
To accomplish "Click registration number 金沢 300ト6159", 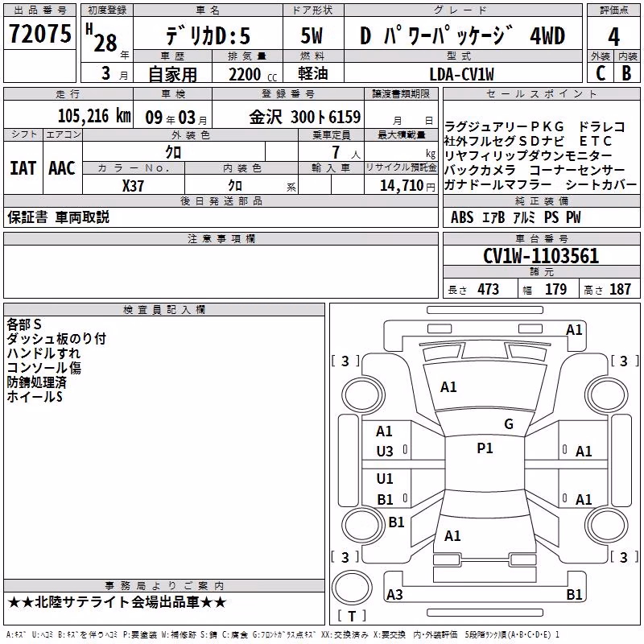I will pos(305,117).
